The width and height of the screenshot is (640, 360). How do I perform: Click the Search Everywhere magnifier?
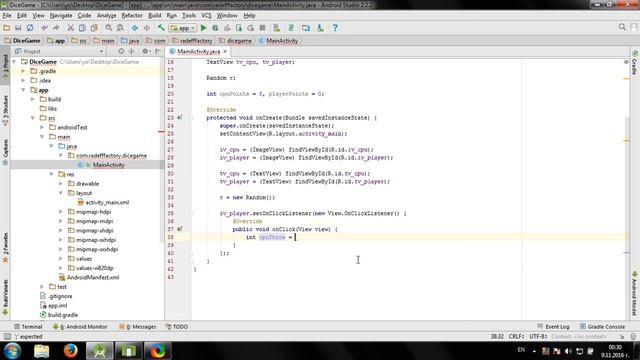(622, 27)
